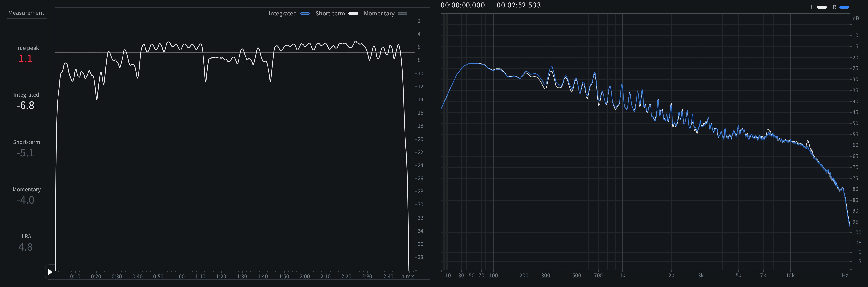Click the 1:30 timeline mark
The image size is (868, 287).
tap(242, 277)
